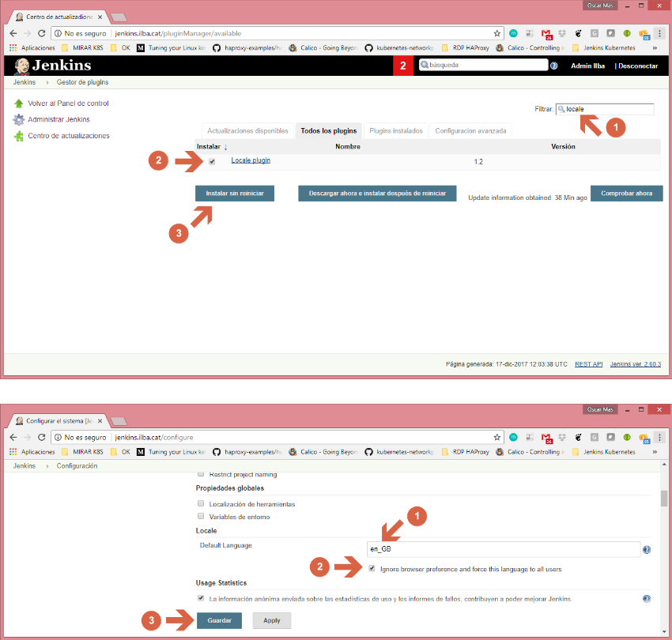Click vertical scrollbar thumb in configure page

pos(664,499)
